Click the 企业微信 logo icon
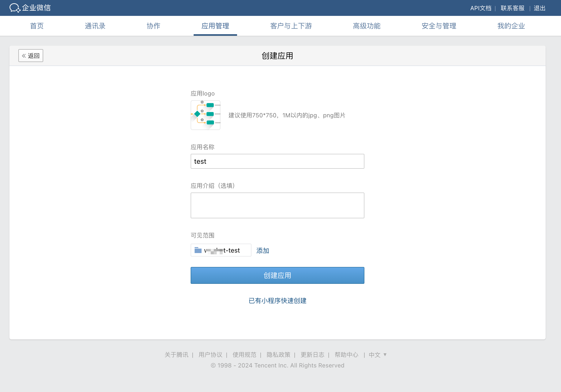Screen dimensions: 561x392 pyautogui.click(x=14, y=8)
